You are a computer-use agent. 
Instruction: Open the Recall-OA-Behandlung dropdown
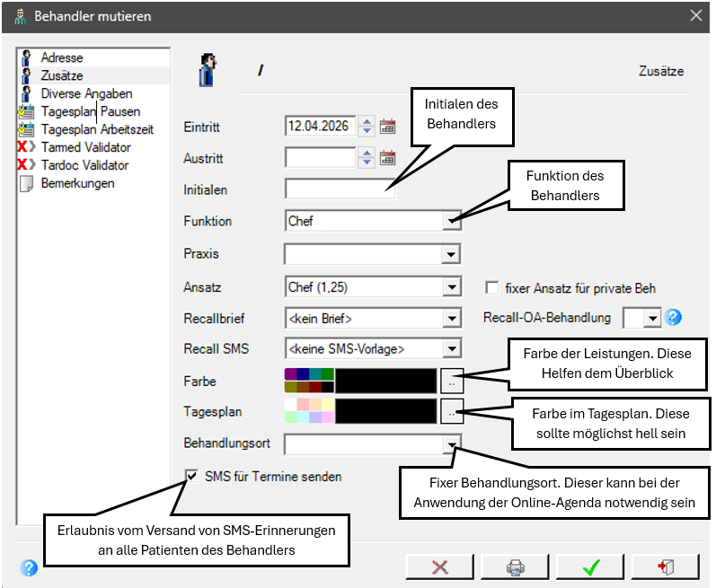pos(652,318)
